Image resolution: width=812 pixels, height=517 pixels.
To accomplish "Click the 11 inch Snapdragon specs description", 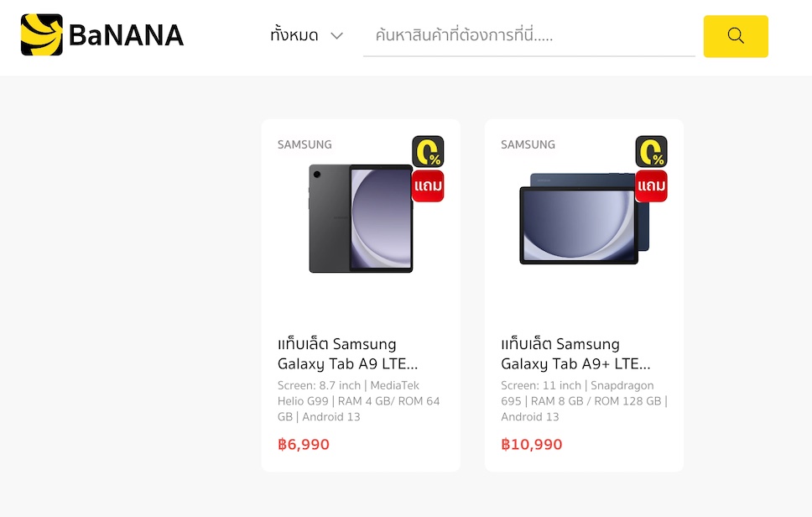I will point(584,401).
